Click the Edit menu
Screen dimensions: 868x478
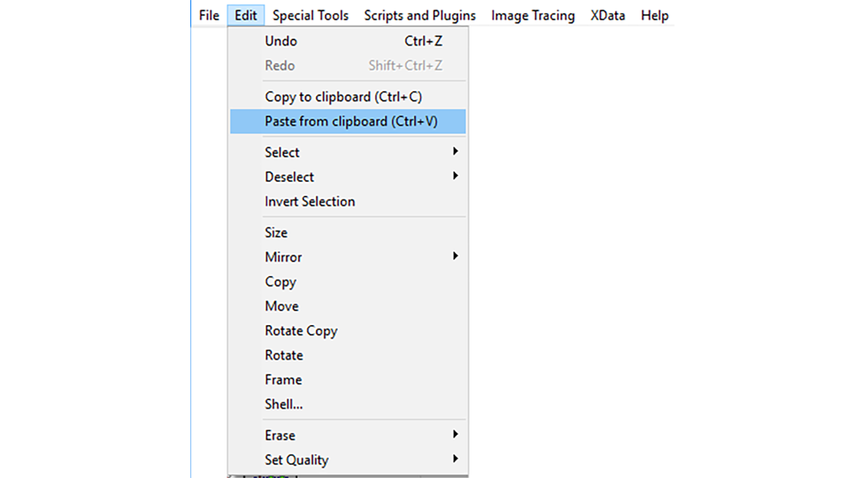tap(246, 15)
